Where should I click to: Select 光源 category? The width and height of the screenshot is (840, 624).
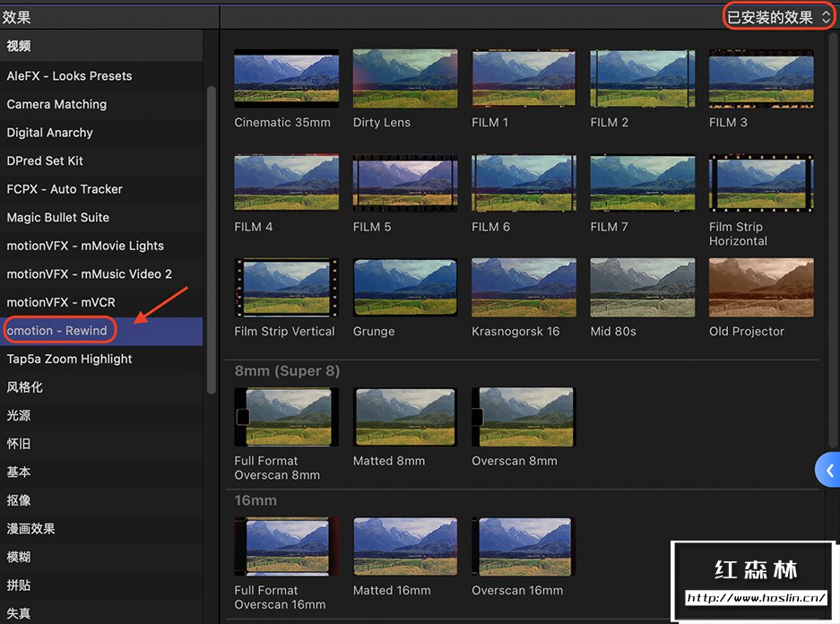pos(101,416)
